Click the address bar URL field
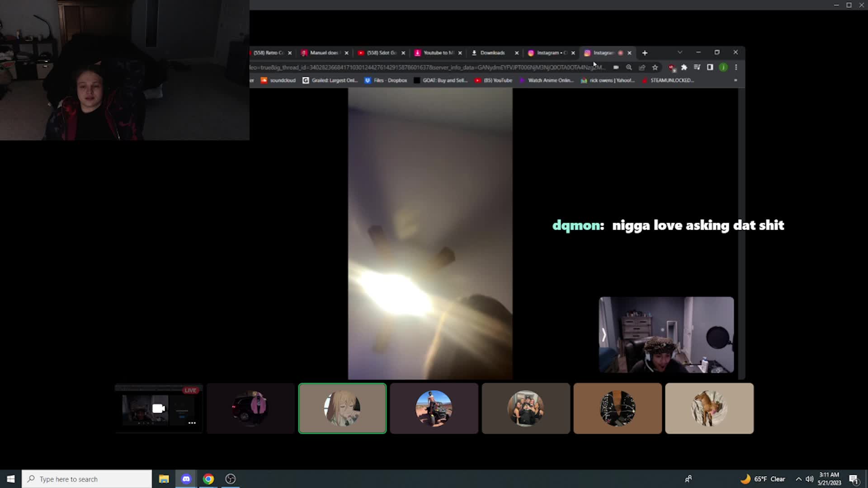 [x=427, y=67]
